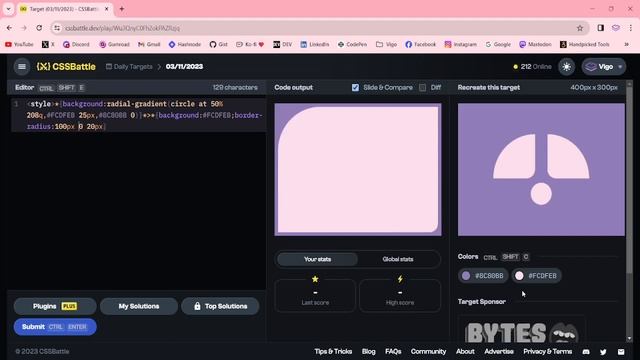The image size is (640, 360).
Task: Open LinkedIn bookmark
Action: tap(315, 44)
